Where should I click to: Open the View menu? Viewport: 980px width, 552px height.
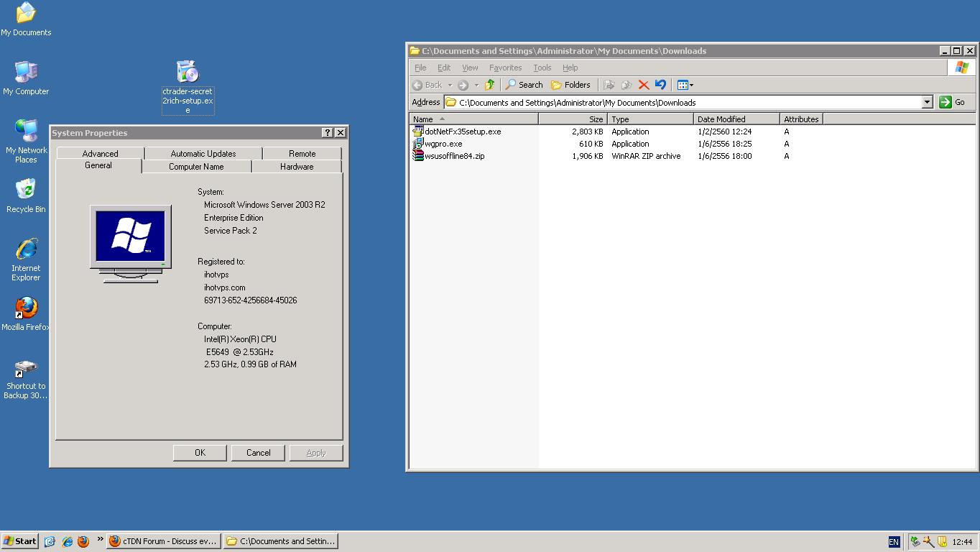[x=470, y=68]
